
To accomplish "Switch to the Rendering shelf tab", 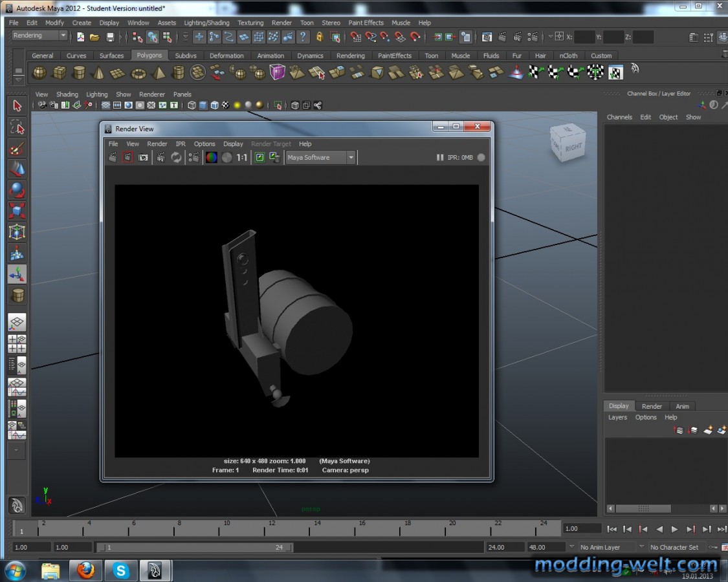I will tap(351, 55).
